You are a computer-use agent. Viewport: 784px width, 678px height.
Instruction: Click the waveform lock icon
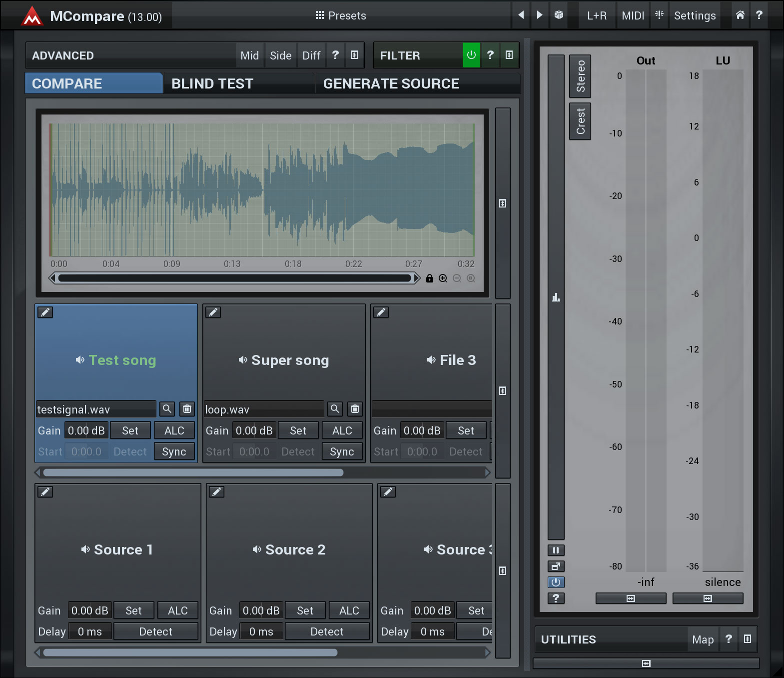429,278
